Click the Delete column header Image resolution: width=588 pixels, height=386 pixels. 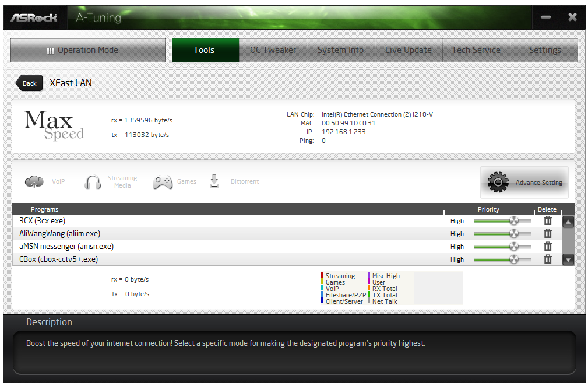(x=547, y=209)
